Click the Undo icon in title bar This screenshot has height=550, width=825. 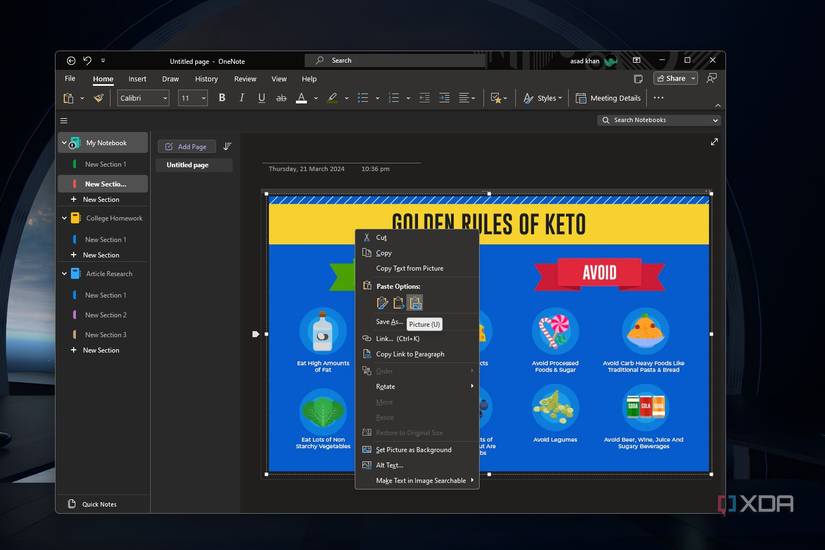(87, 61)
